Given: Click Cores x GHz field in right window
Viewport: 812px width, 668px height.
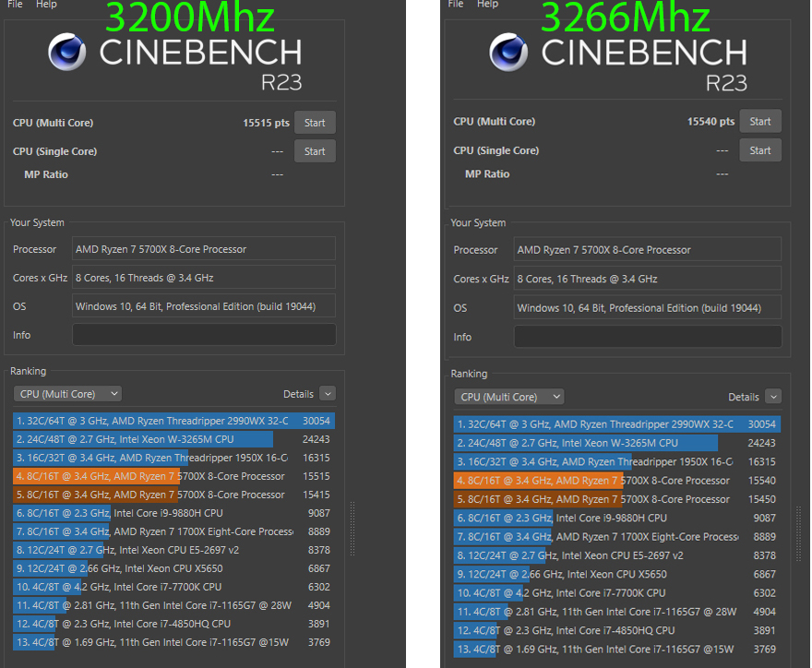Looking at the screenshot, I should click(648, 279).
